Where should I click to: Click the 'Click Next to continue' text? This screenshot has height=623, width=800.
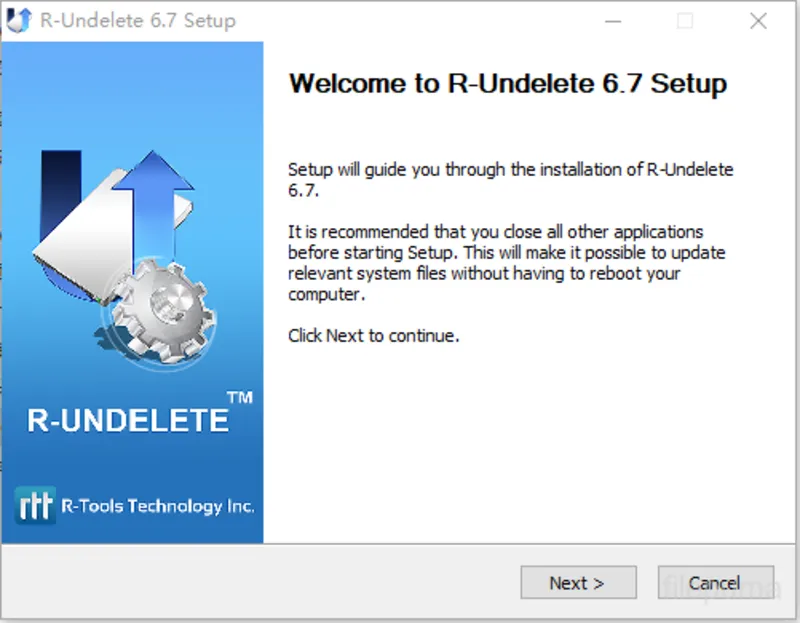pos(373,336)
